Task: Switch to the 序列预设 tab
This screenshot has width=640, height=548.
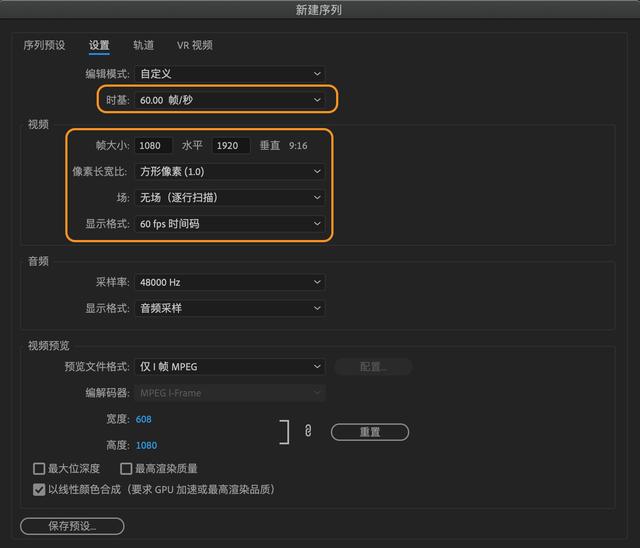Action: 44,45
